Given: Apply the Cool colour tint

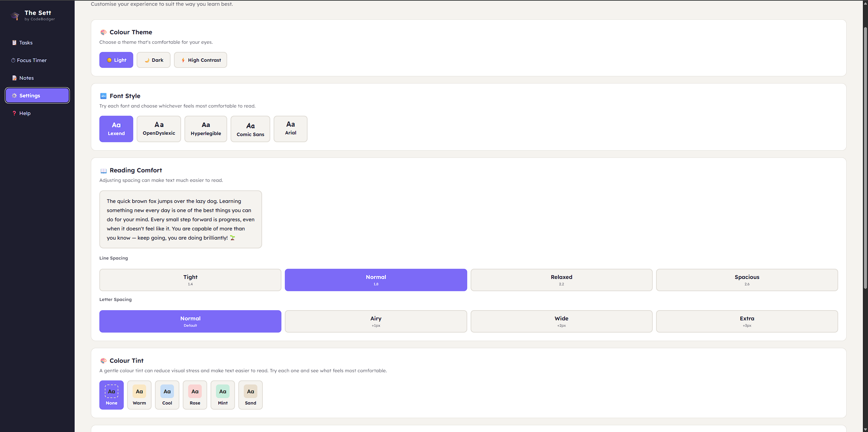Looking at the screenshot, I should [167, 395].
